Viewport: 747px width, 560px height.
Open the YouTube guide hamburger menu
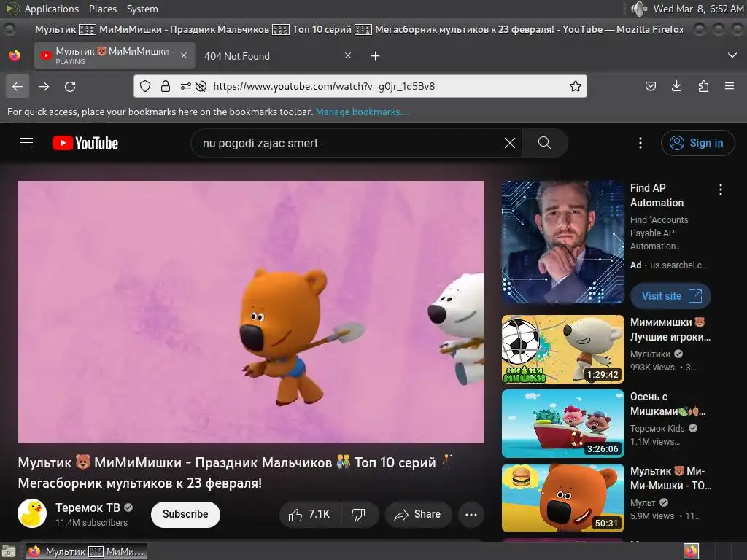[x=26, y=143]
